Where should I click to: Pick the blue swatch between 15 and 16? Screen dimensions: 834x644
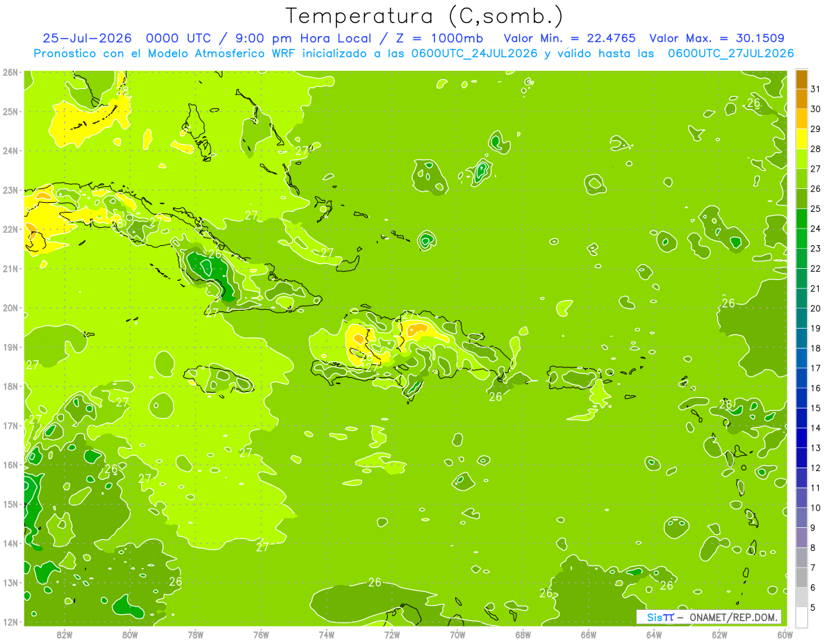click(x=801, y=398)
